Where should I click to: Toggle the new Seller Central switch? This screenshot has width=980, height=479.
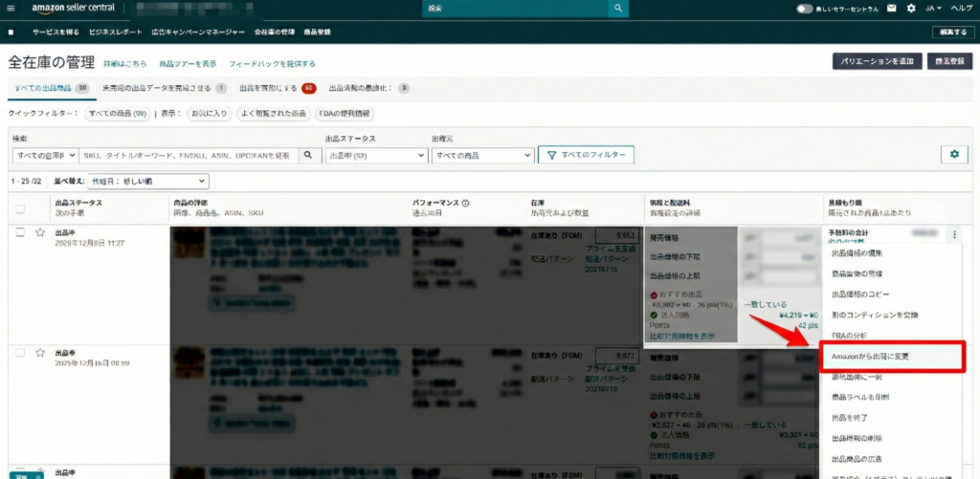point(804,9)
